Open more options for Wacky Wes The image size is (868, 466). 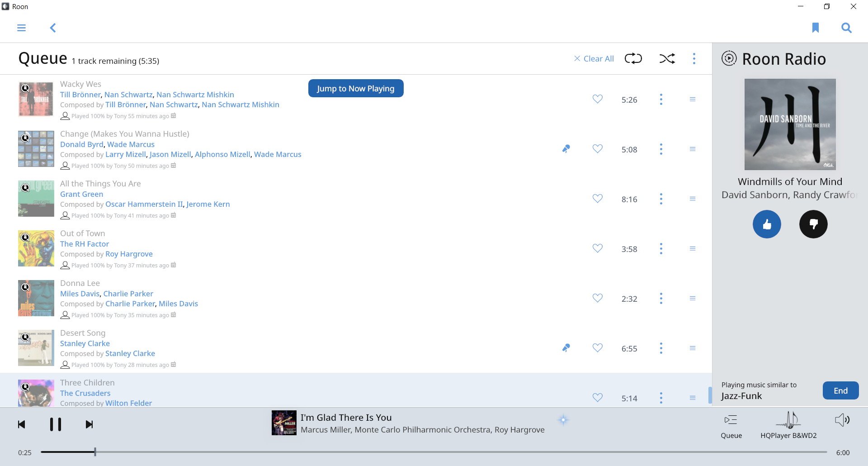661,100
